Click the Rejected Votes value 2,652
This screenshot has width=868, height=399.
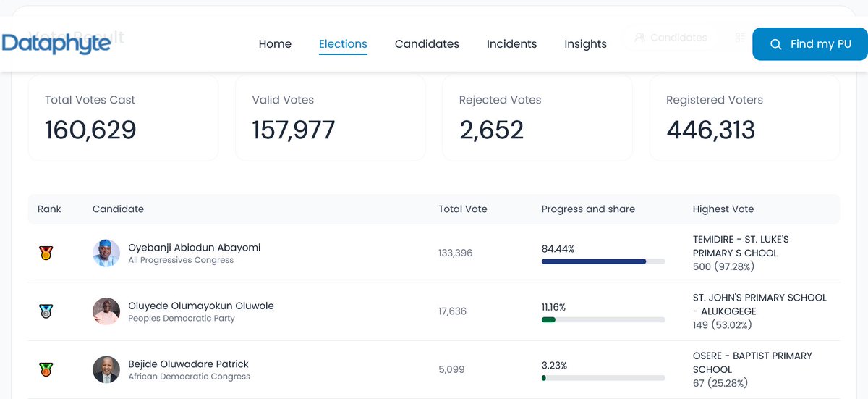[491, 130]
